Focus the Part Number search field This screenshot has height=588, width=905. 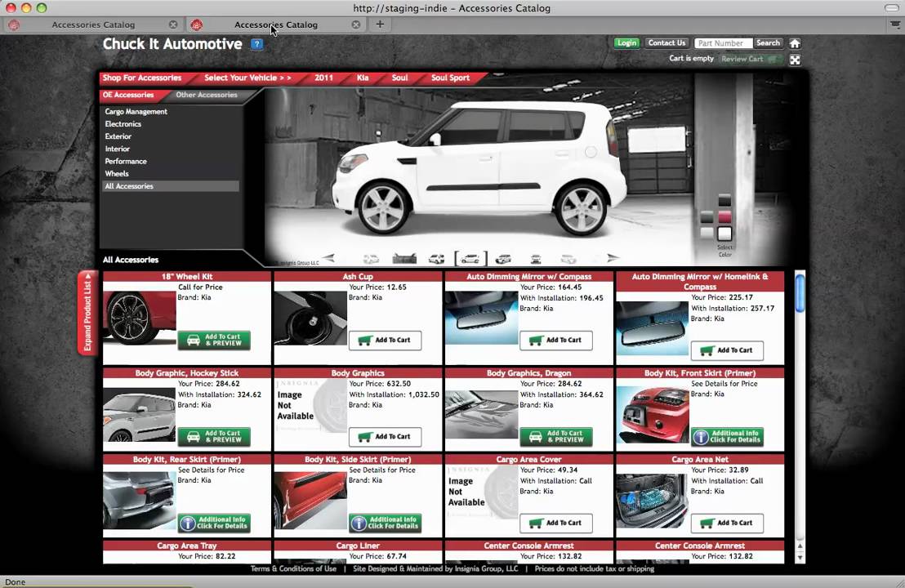point(723,43)
